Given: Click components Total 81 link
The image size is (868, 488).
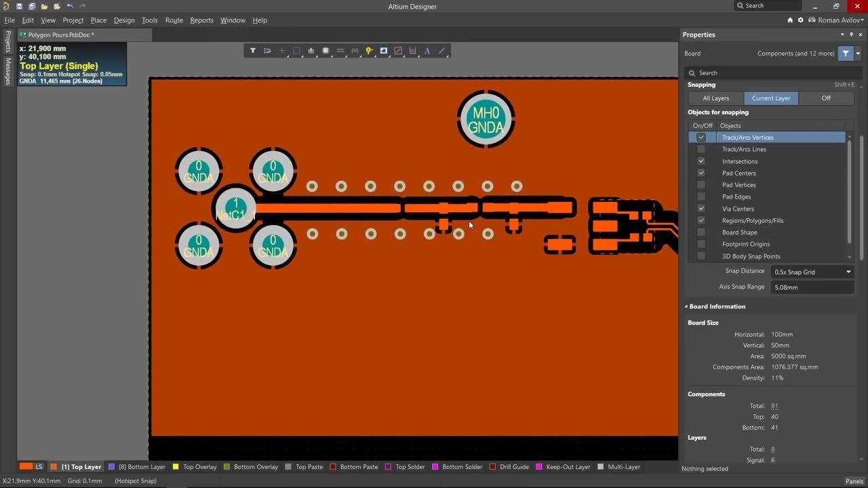Looking at the screenshot, I should pos(774,406).
